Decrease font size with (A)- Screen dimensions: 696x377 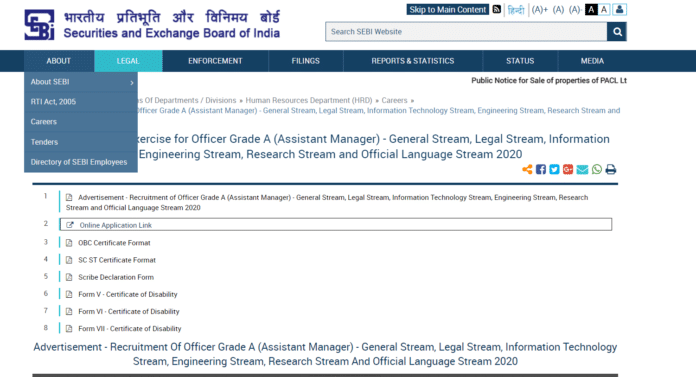pyautogui.click(x=575, y=9)
